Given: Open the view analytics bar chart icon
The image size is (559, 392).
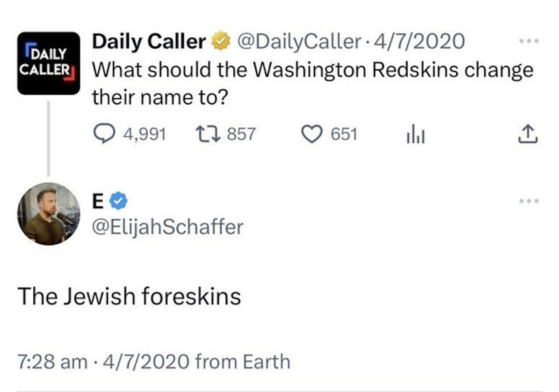Looking at the screenshot, I should coord(416,136).
